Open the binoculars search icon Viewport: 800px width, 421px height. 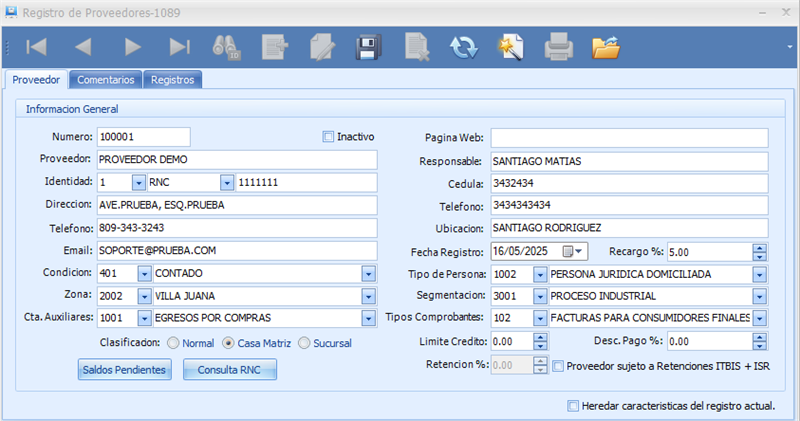tap(225, 46)
